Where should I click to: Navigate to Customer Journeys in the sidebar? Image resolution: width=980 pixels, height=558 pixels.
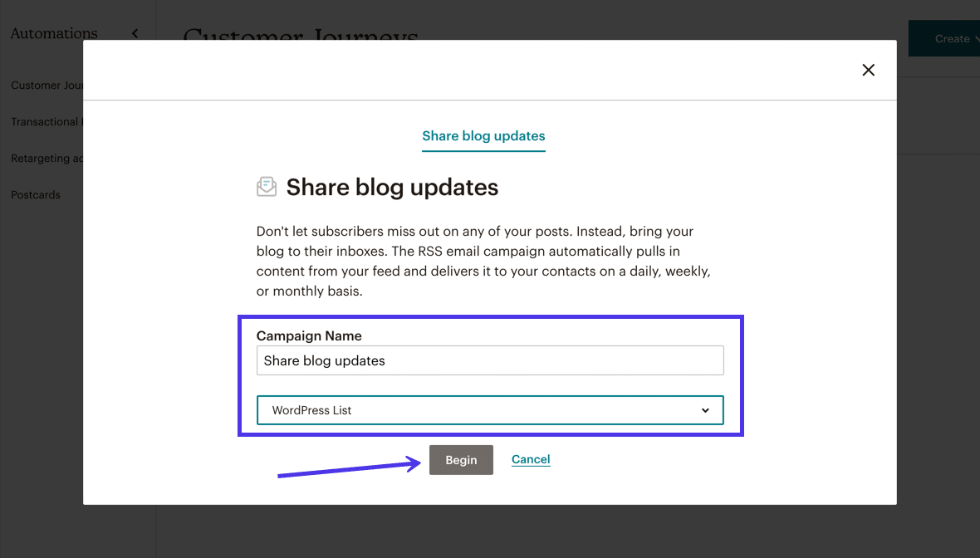click(x=46, y=85)
